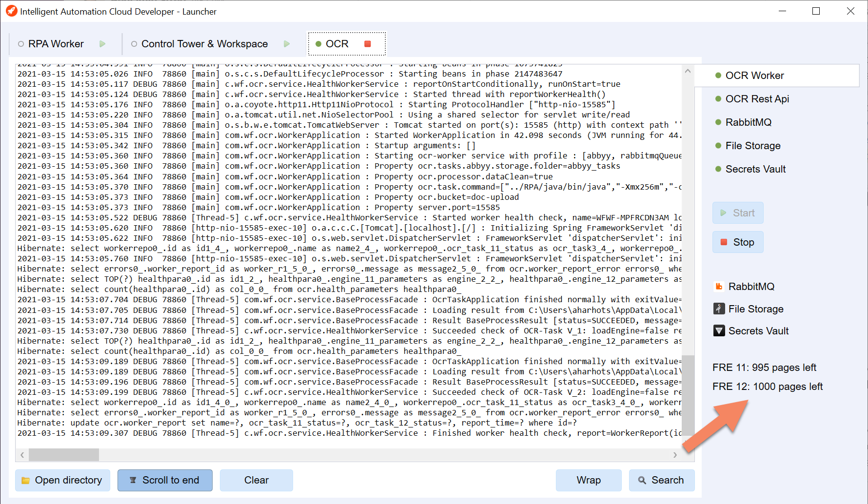Toggle Scroll to end
Viewport: 868px width, 504px height.
165,480
